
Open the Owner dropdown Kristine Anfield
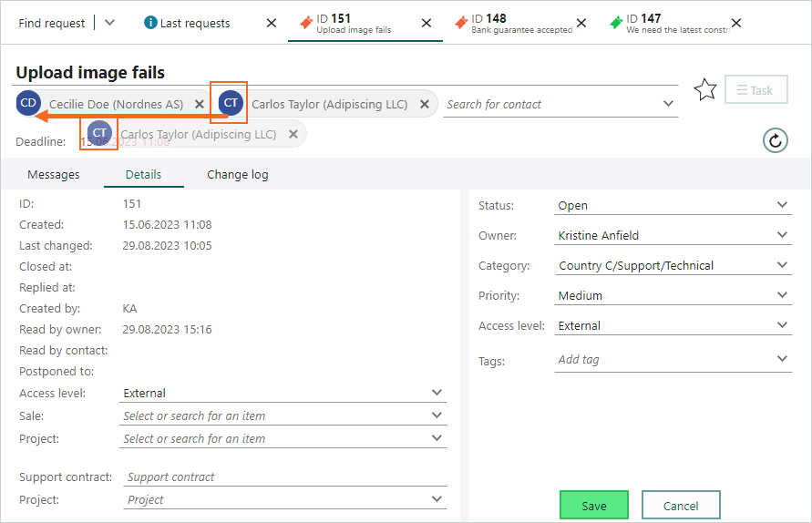pyautogui.click(x=673, y=235)
